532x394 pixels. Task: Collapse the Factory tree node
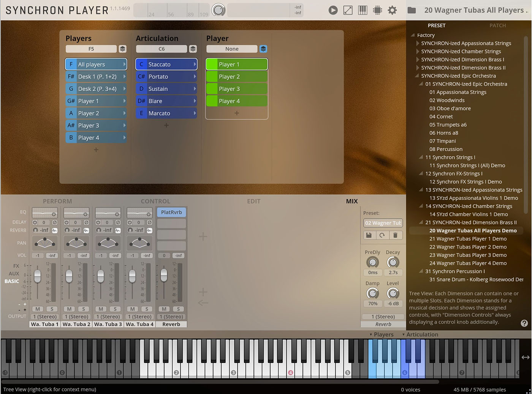click(x=413, y=35)
